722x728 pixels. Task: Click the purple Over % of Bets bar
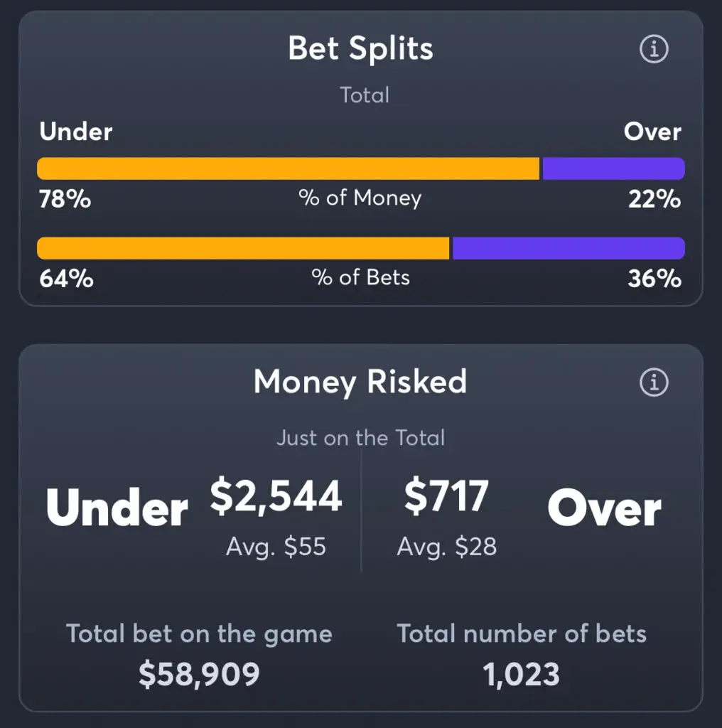[569, 248]
